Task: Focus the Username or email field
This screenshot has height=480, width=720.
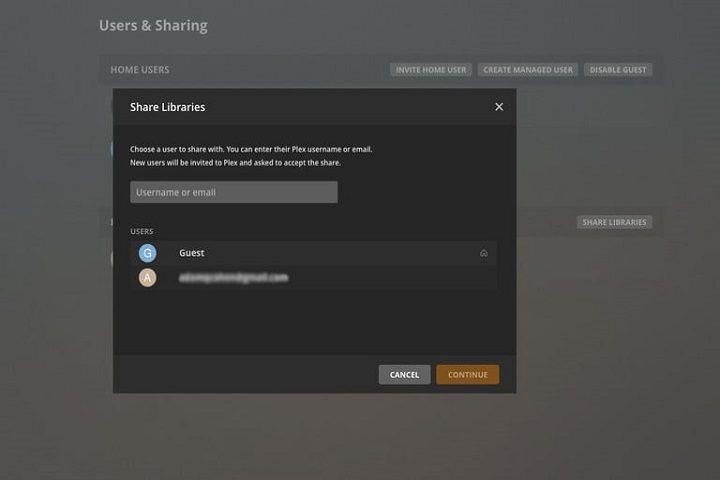Action: coord(233,192)
